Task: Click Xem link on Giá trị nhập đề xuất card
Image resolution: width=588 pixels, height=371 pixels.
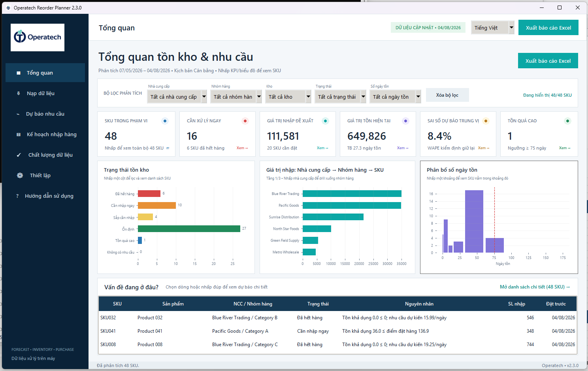Action: coord(322,148)
